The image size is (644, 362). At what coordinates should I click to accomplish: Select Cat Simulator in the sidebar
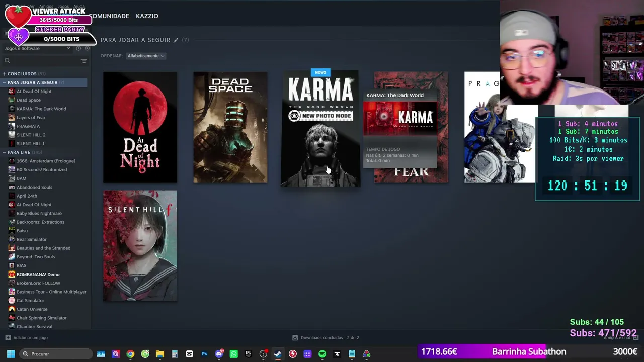(x=30, y=301)
